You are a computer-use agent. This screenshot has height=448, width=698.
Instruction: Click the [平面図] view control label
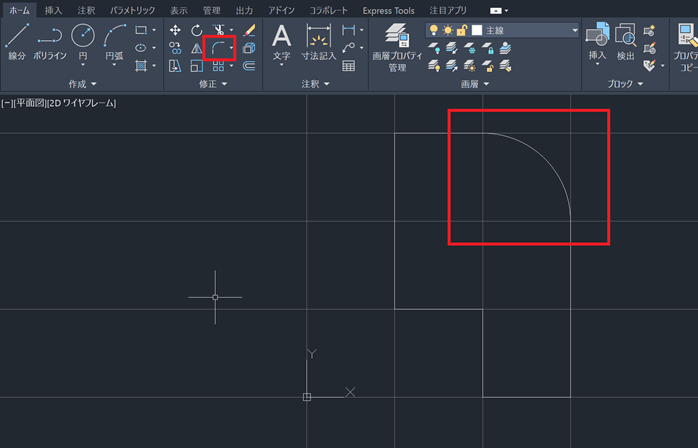point(28,103)
